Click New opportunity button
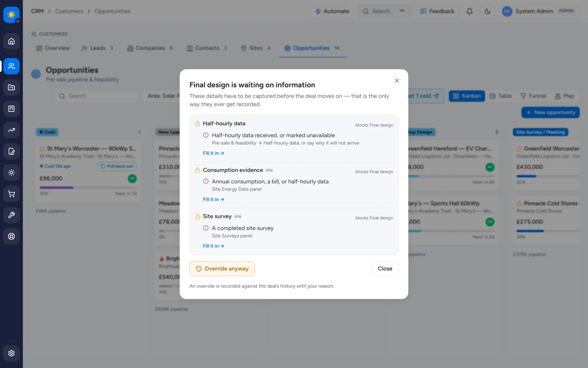Screen dimensions: 588x368 [550, 113]
